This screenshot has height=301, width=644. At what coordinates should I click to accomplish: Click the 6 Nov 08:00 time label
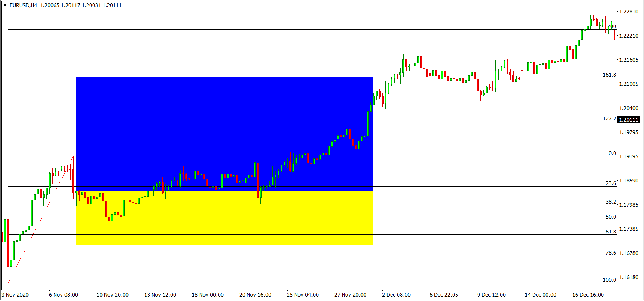tap(64, 295)
